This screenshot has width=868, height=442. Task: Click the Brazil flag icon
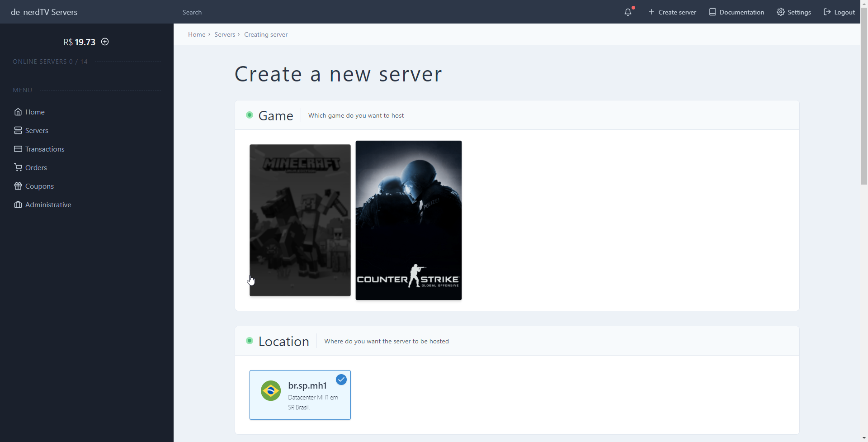click(271, 390)
